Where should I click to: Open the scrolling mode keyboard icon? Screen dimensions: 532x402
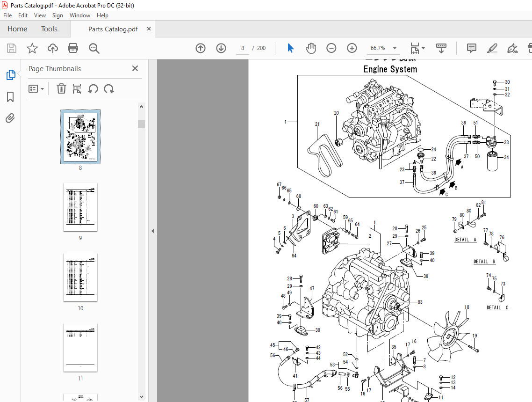point(441,48)
